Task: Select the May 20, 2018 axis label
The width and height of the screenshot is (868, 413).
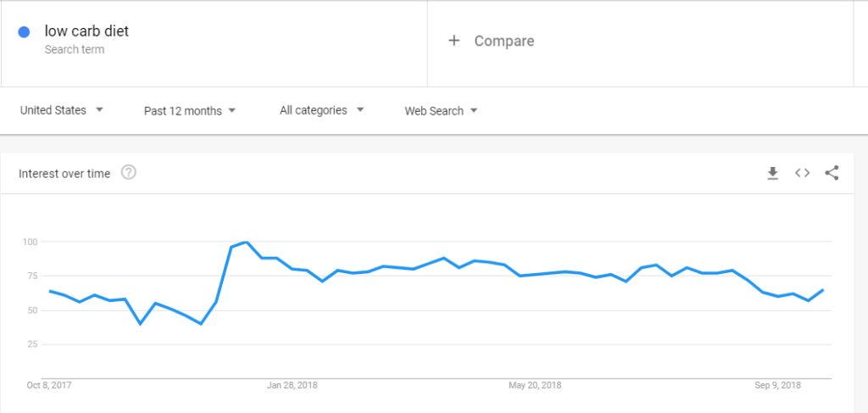Action: pos(534,385)
